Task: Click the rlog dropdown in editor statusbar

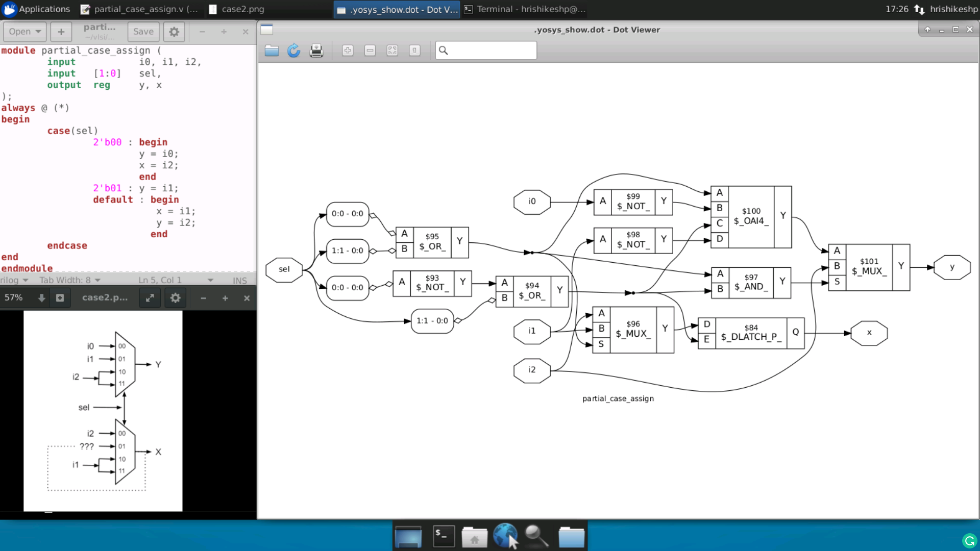Action: (14, 280)
